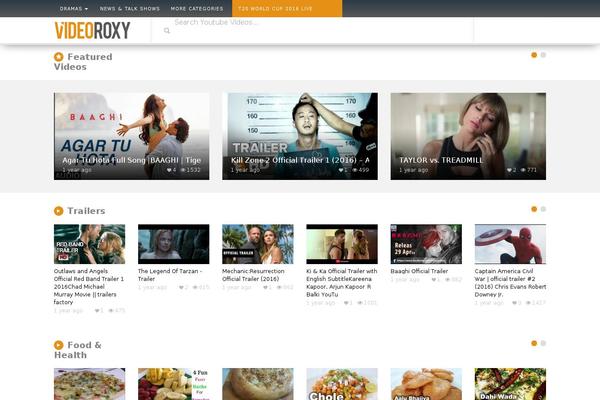
Task: Open the Featured Videos heading
Action: [x=83, y=62]
